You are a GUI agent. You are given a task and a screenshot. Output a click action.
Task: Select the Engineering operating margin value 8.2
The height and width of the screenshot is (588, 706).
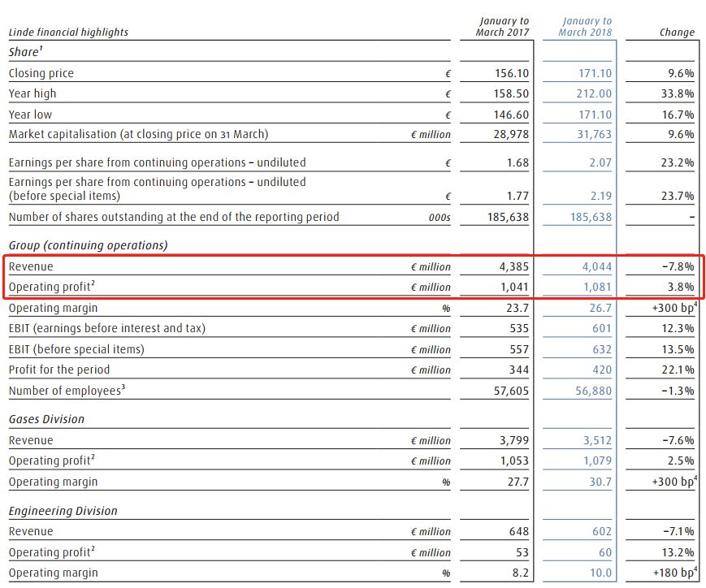[x=521, y=573]
